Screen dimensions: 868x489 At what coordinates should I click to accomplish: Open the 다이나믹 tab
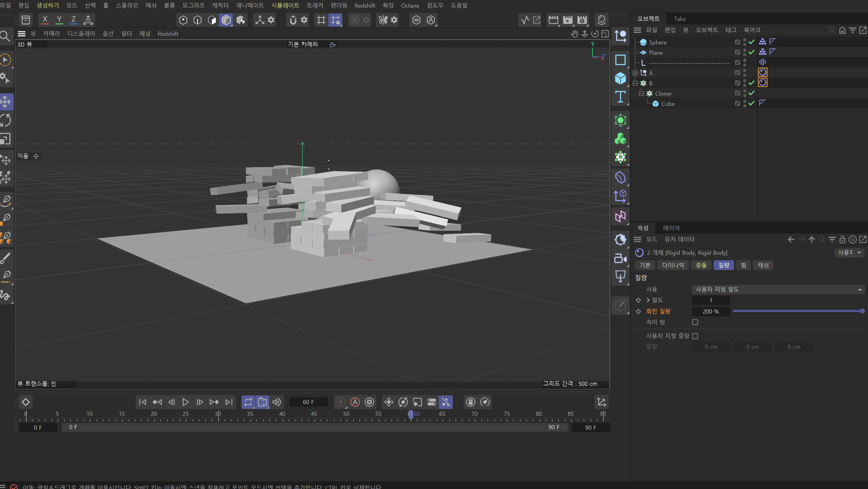point(673,265)
